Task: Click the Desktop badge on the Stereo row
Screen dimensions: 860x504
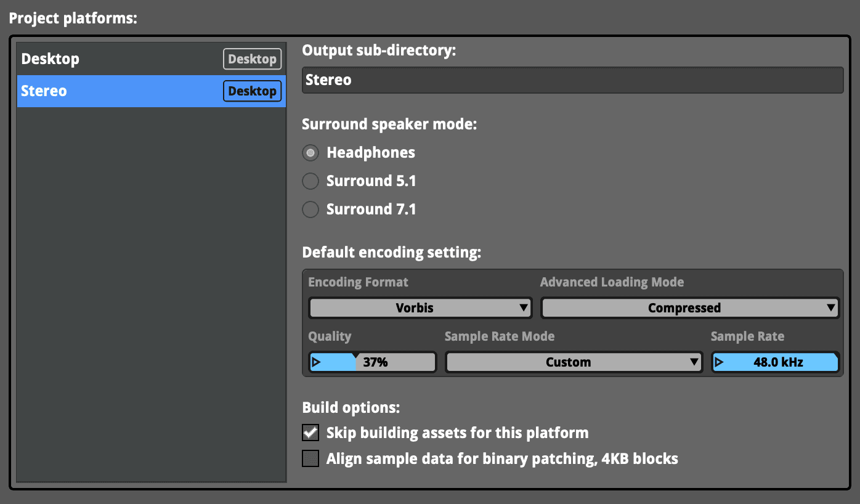Action: 252,91
